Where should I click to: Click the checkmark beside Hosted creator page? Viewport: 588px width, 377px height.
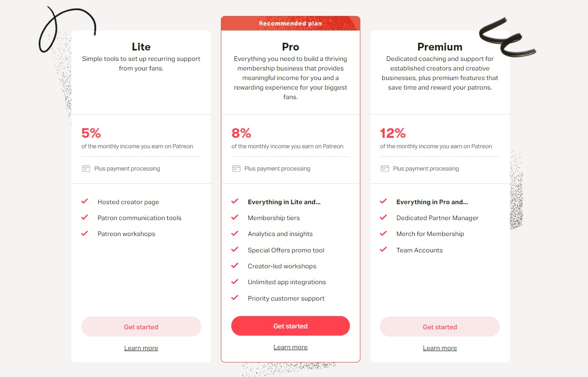tap(85, 201)
